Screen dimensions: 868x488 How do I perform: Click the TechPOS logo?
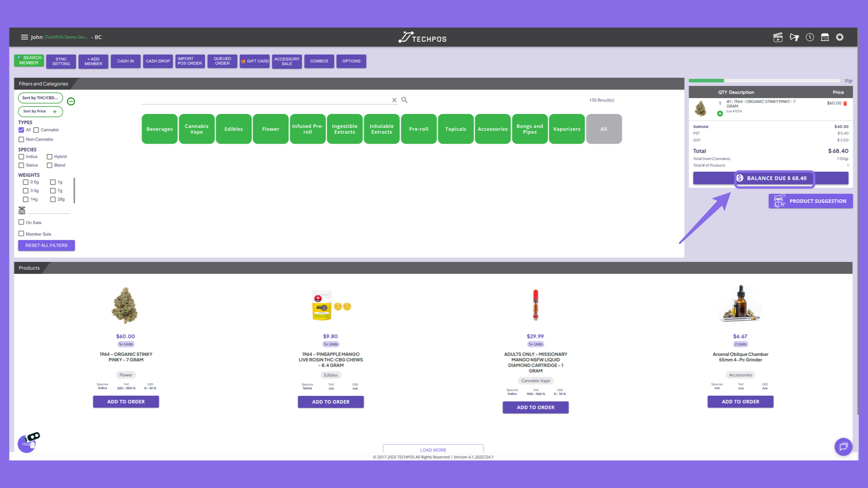coord(422,38)
